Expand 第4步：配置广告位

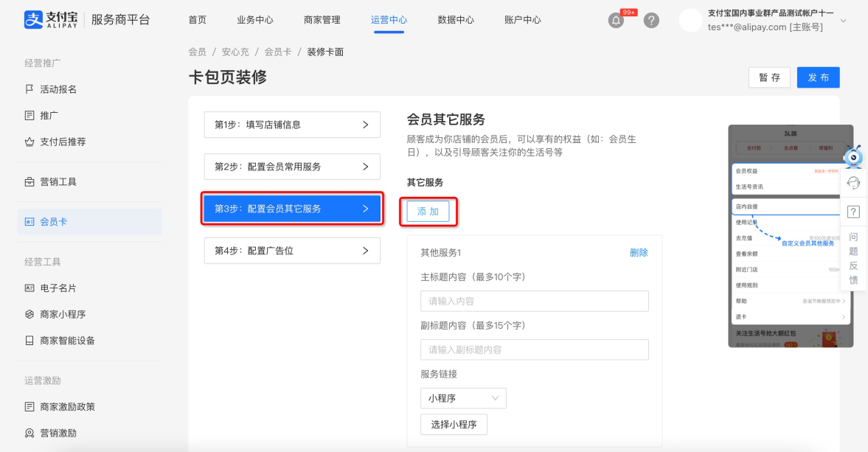292,251
